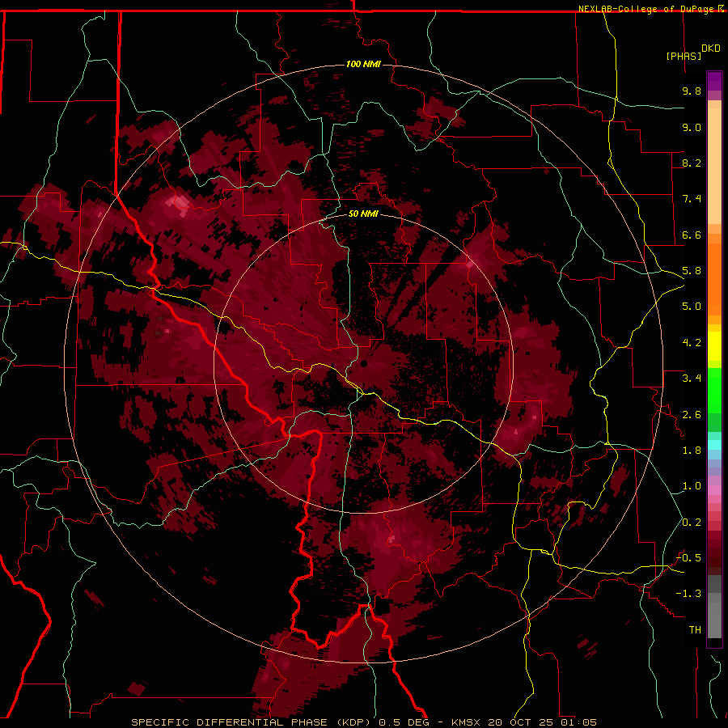This screenshot has height=728, width=728.
Task: Click the gray bottom segment of color bar
Action: click(x=714, y=617)
